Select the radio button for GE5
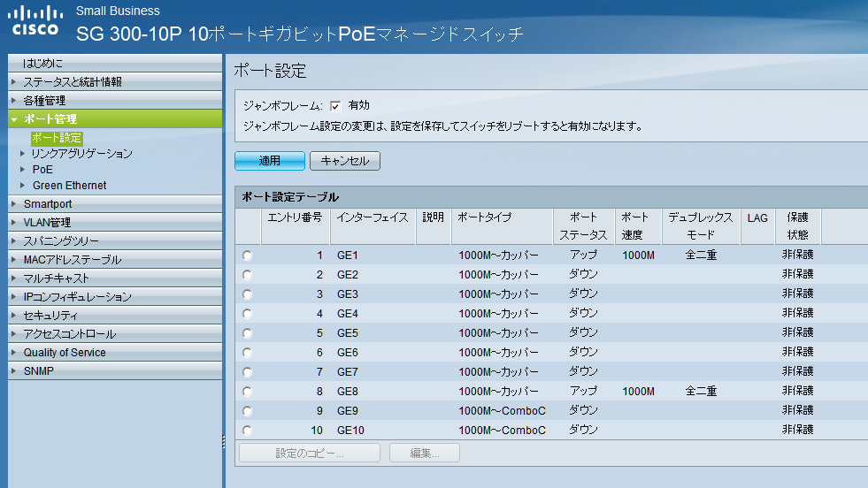Screen dimensions: 868x488 click(247, 333)
